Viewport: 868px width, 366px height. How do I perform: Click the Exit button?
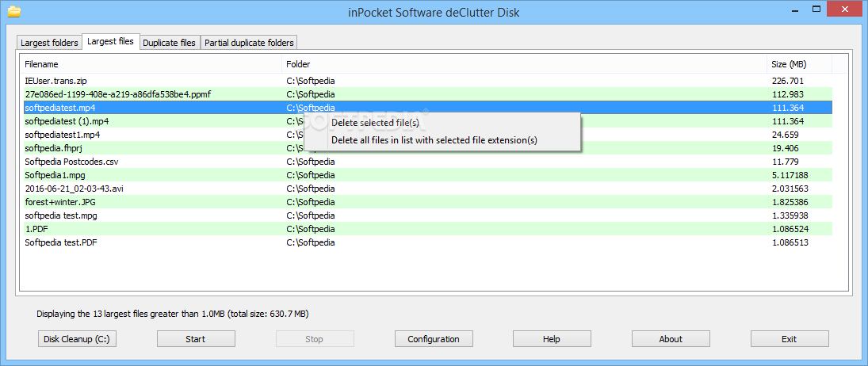tap(790, 339)
